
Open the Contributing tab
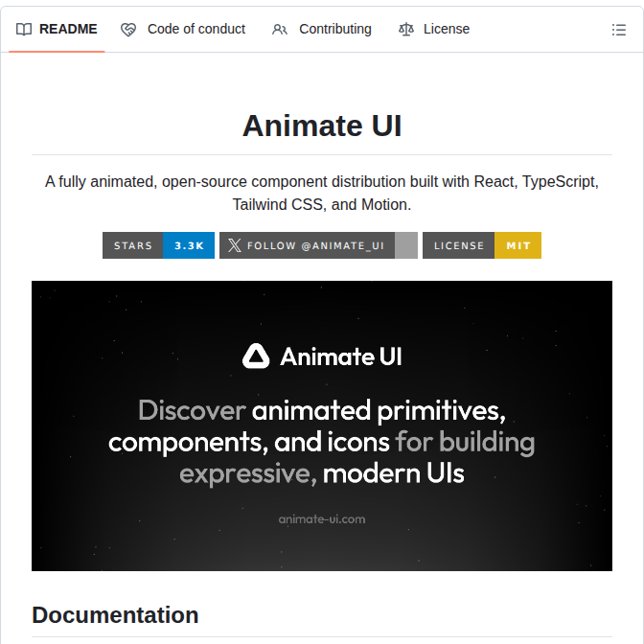coord(322,30)
